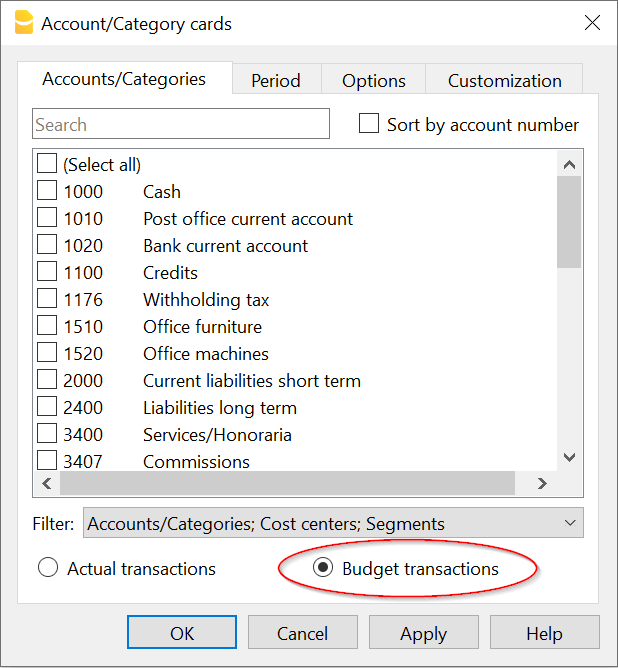Click the 'Services/Honoraria' row text
The width and height of the screenshot is (618, 668).
[x=217, y=435]
